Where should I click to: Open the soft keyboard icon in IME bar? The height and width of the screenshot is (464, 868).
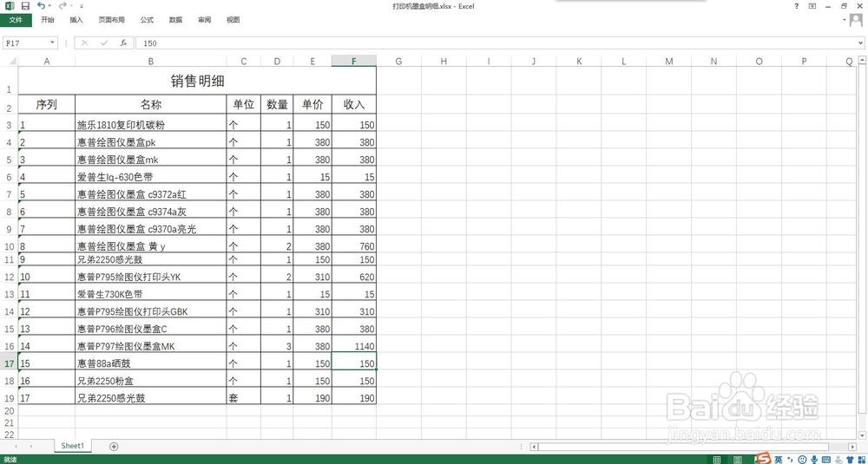coord(826,459)
